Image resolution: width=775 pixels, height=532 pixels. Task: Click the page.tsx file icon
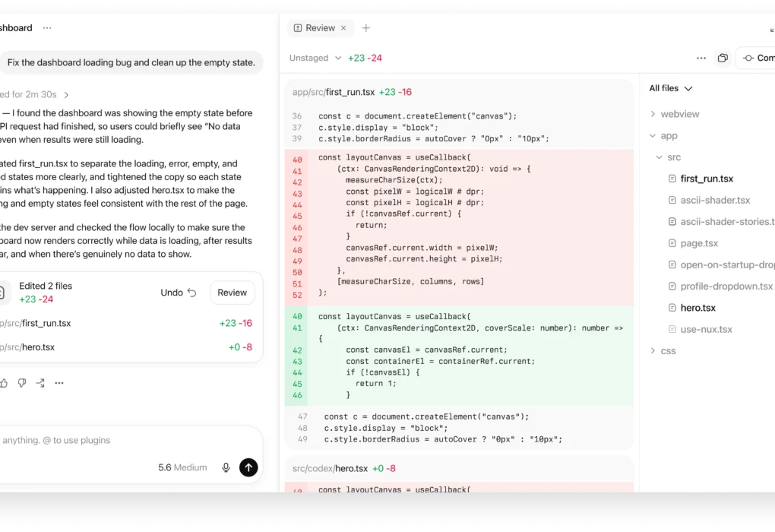[672, 243]
